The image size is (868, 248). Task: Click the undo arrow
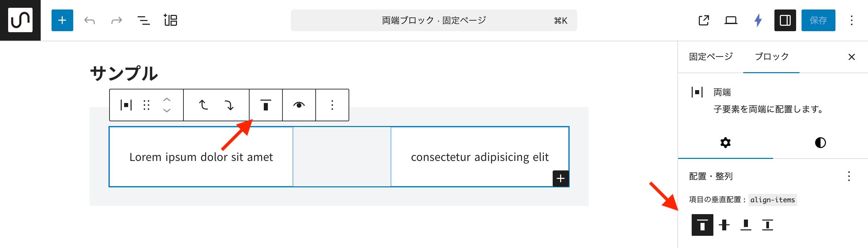(90, 20)
